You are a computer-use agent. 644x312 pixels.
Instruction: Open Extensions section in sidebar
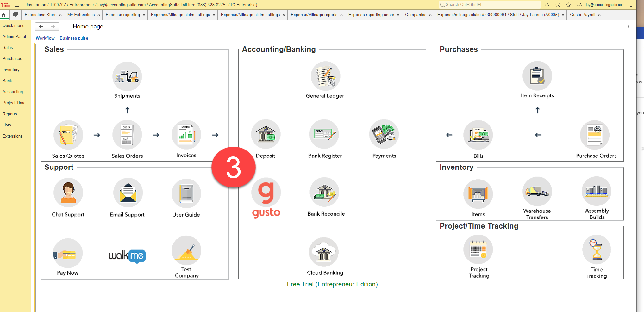13,136
